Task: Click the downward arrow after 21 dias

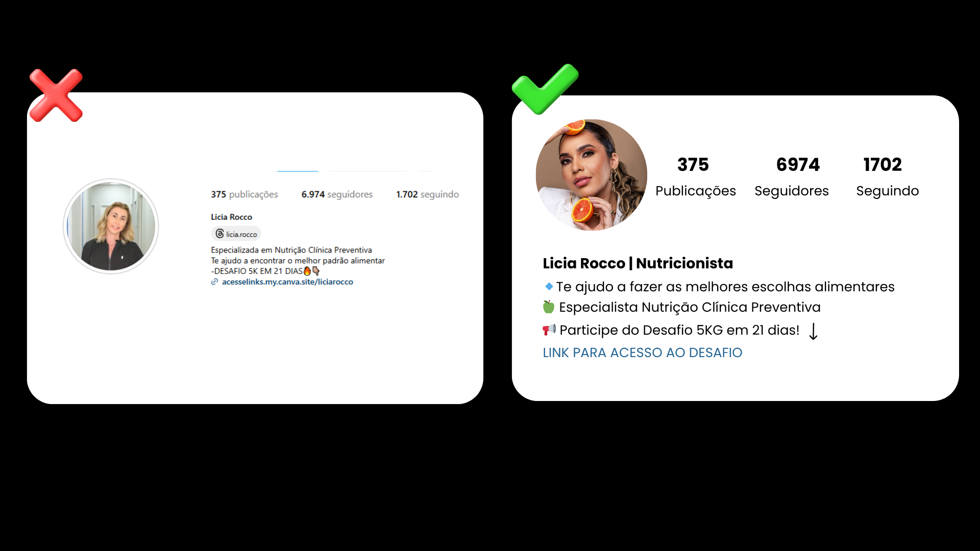Action: coord(814,331)
